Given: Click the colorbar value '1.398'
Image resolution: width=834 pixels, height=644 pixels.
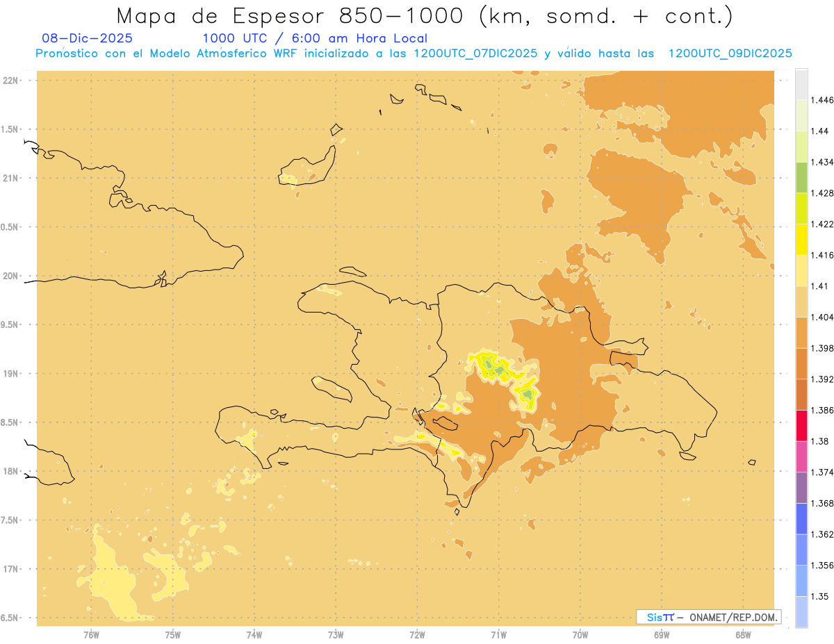Looking at the screenshot, I should (822, 348).
